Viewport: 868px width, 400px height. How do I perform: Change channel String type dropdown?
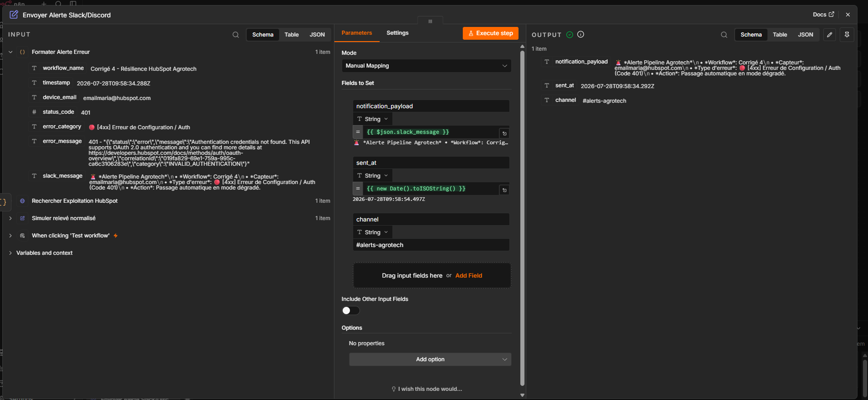tap(373, 232)
